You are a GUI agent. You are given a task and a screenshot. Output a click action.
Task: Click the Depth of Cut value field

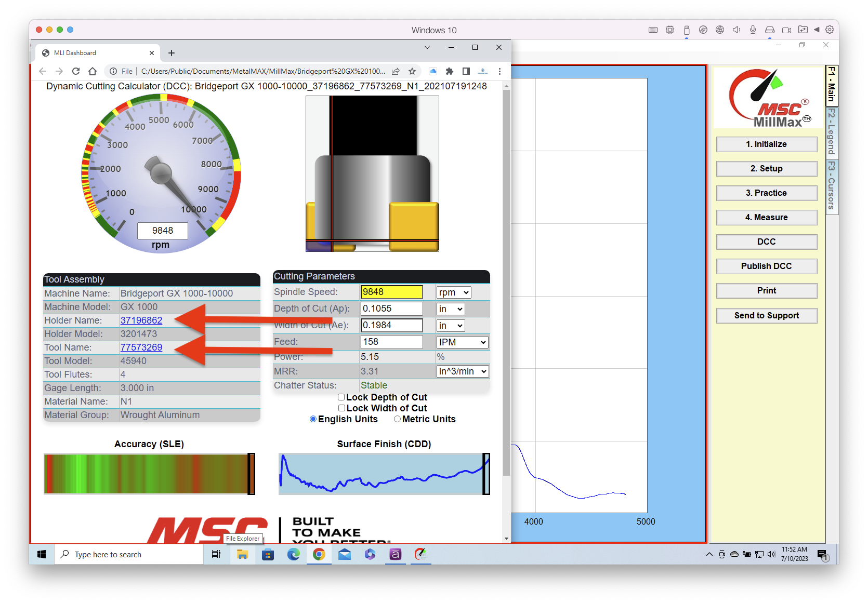click(392, 309)
